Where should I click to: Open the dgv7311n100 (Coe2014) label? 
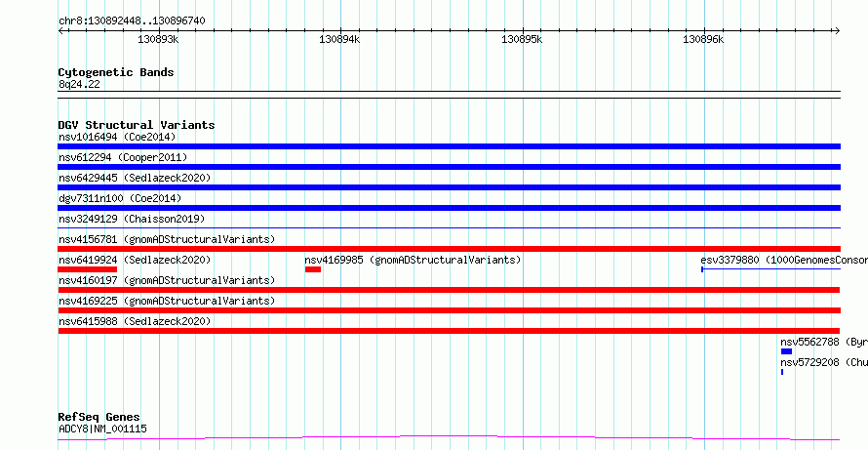tap(120, 198)
